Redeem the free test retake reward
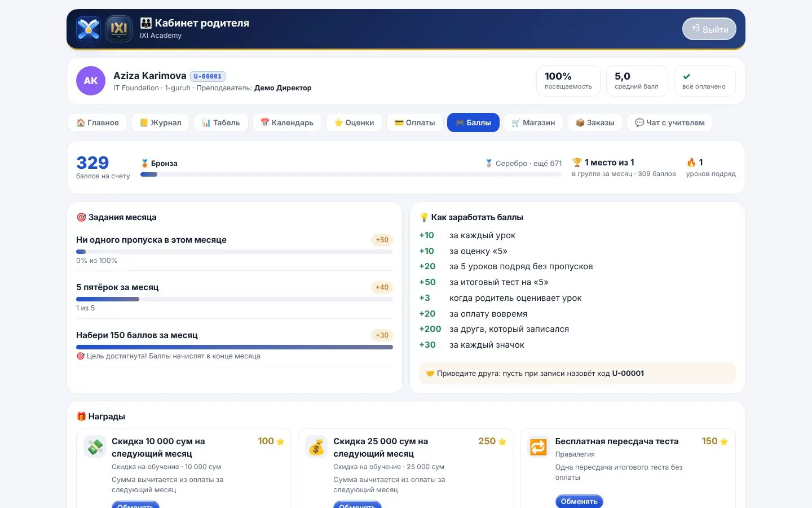This screenshot has width=812, height=508. click(x=579, y=501)
